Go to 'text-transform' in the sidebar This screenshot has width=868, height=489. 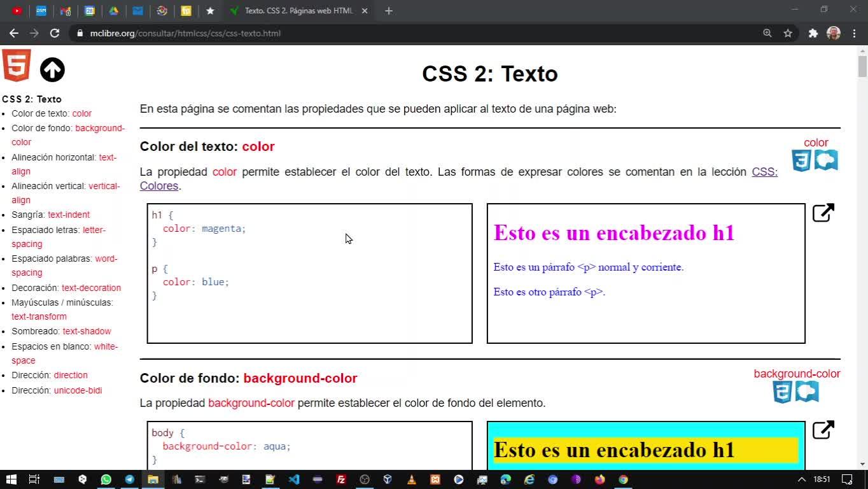click(x=39, y=316)
